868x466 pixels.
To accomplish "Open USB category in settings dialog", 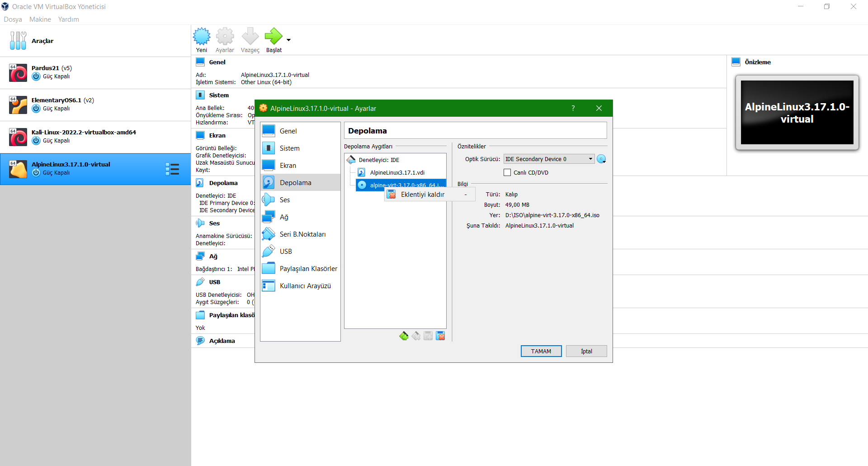I will point(300,252).
